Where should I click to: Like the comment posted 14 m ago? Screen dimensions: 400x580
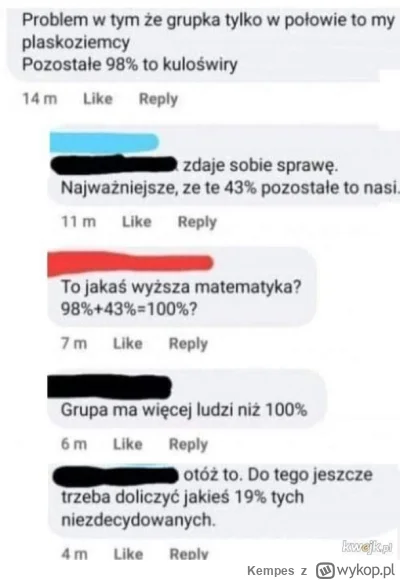[x=98, y=99]
